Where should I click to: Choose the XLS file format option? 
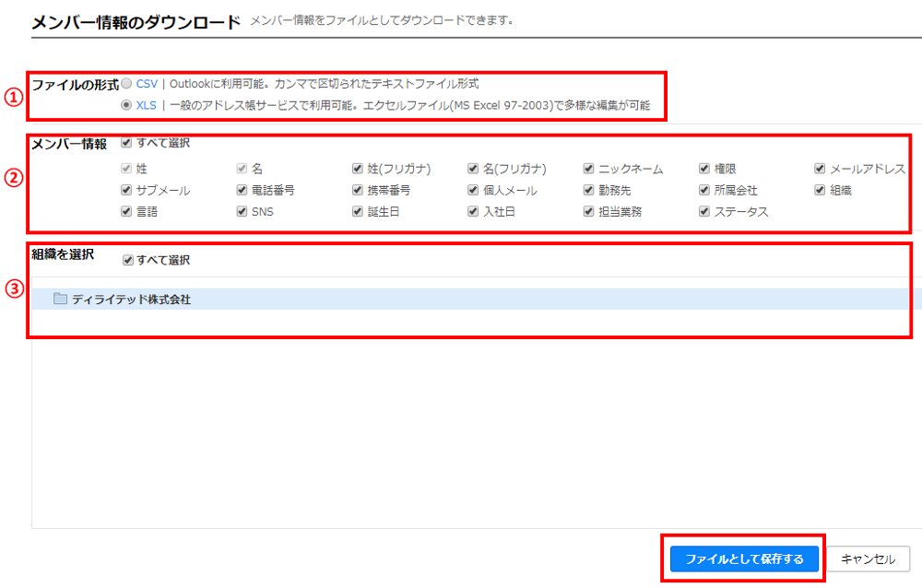coord(126,106)
